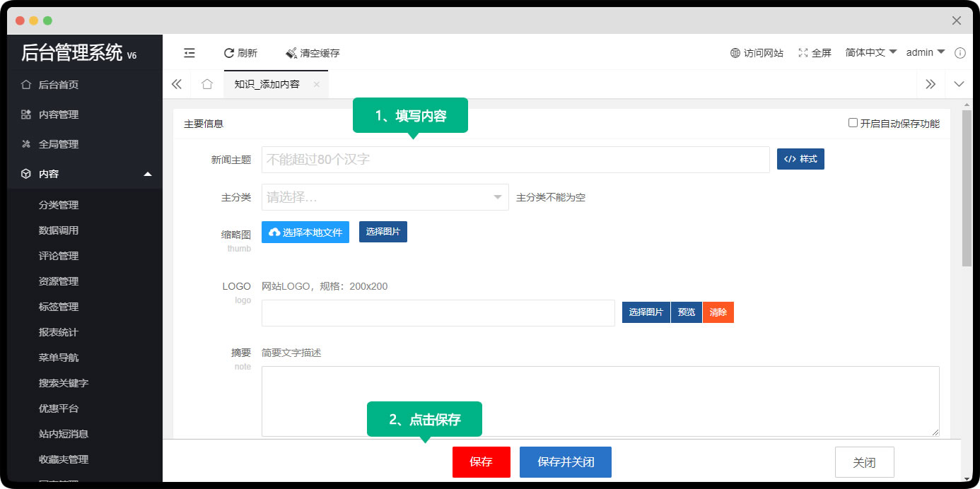Click the 清空缓存 clear cache icon
Screen dimensions: 980x489
click(x=291, y=53)
